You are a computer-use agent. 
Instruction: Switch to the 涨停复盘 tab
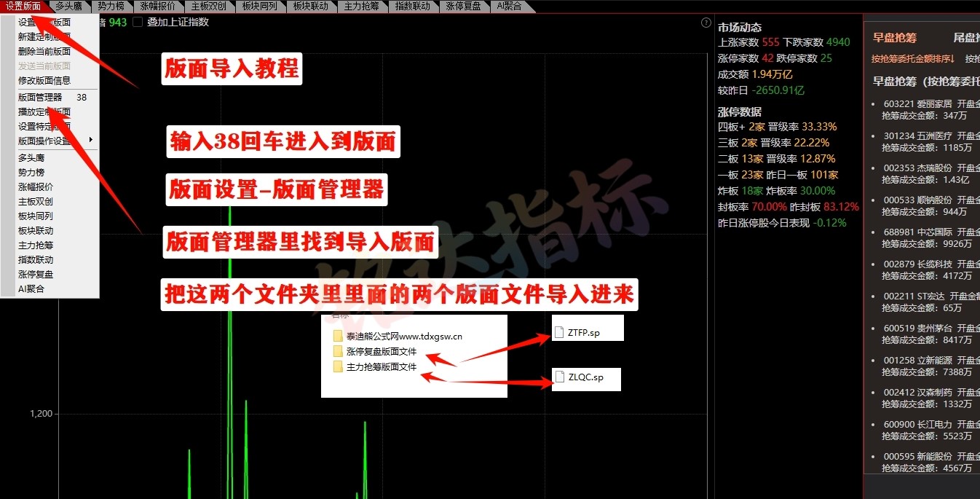coord(464,6)
